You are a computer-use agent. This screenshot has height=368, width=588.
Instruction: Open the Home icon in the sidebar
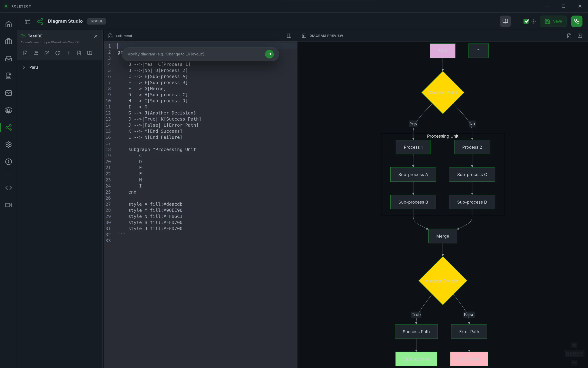click(9, 24)
